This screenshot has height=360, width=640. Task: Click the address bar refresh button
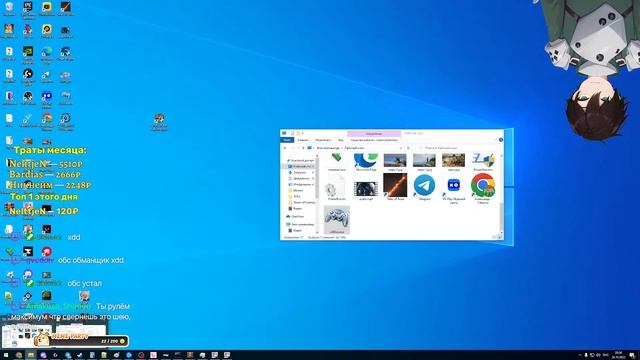(408, 148)
